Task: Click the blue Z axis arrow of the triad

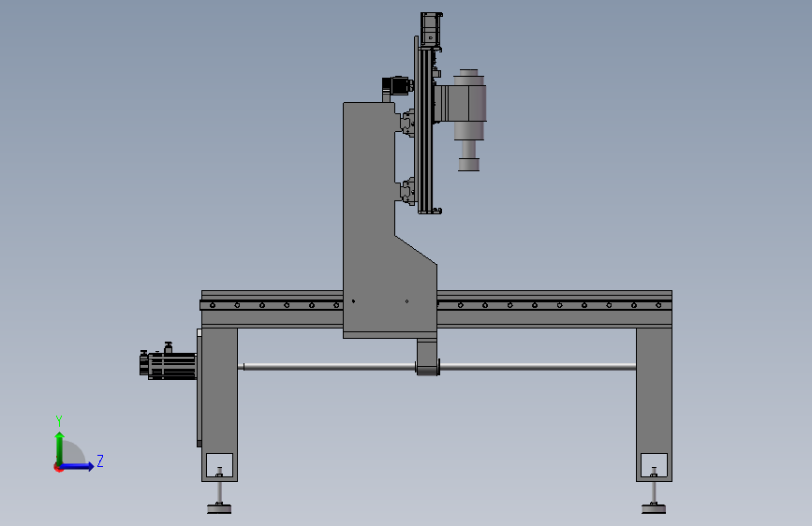Action: point(78,466)
